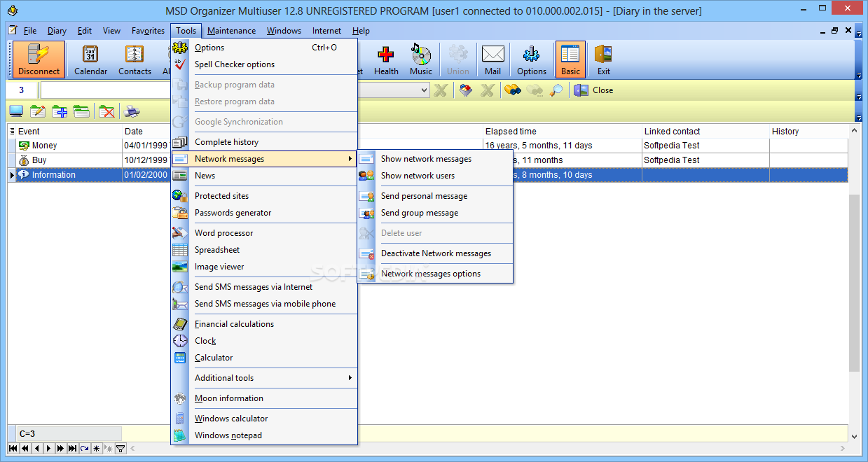The width and height of the screenshot is (868, 462).
Task: Toggle the Basic view mode button
Action: pyautogui.click(x=570, y=59)
